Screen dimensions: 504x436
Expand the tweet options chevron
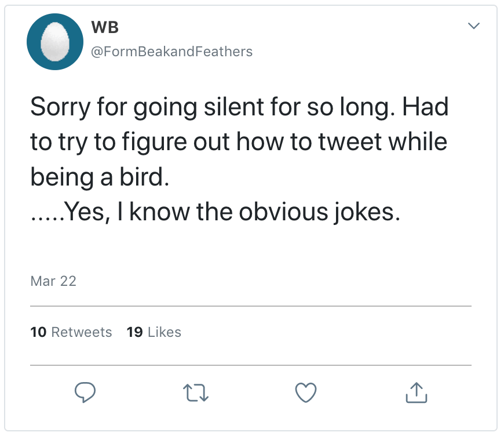click(x=473, y=26)
